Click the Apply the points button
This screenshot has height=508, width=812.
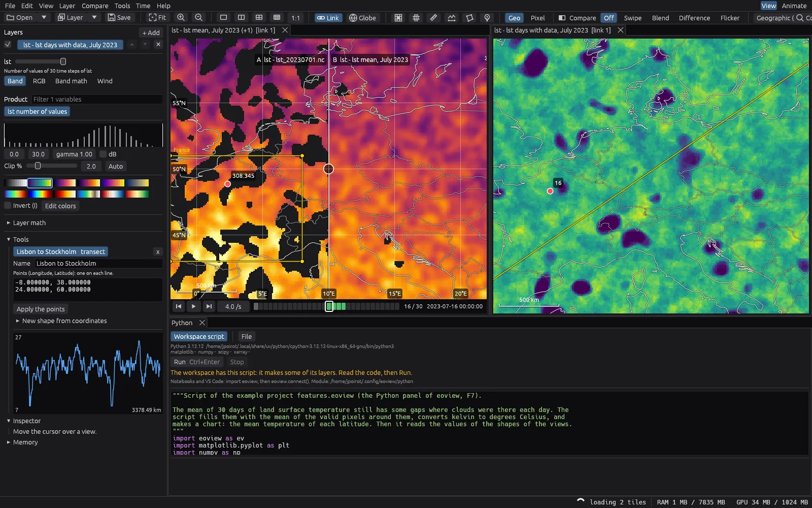tap(41, 309)
